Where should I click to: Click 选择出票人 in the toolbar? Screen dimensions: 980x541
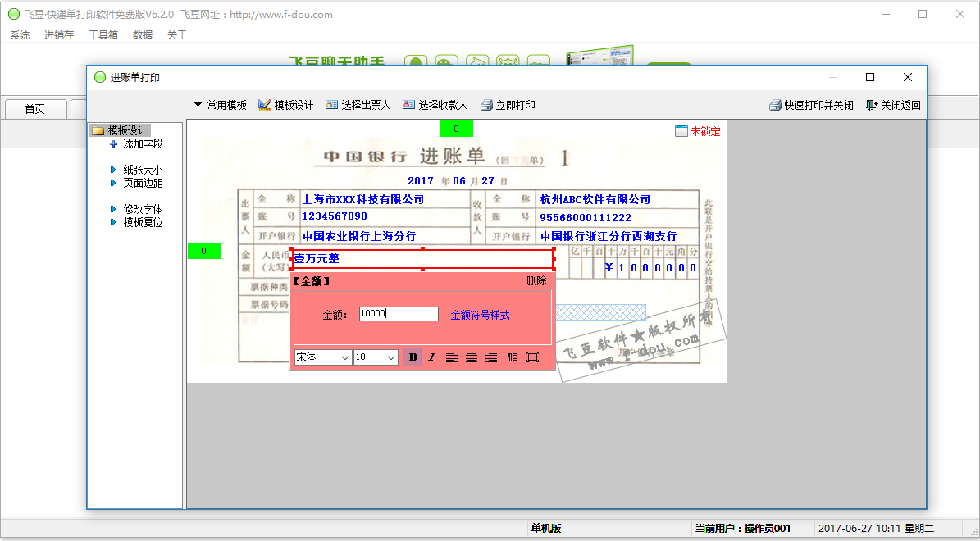358,105
